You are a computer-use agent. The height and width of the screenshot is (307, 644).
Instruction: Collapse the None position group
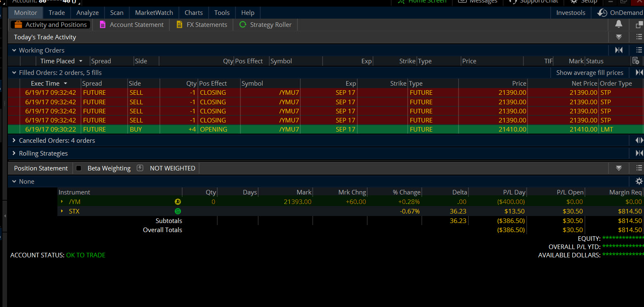14,181
